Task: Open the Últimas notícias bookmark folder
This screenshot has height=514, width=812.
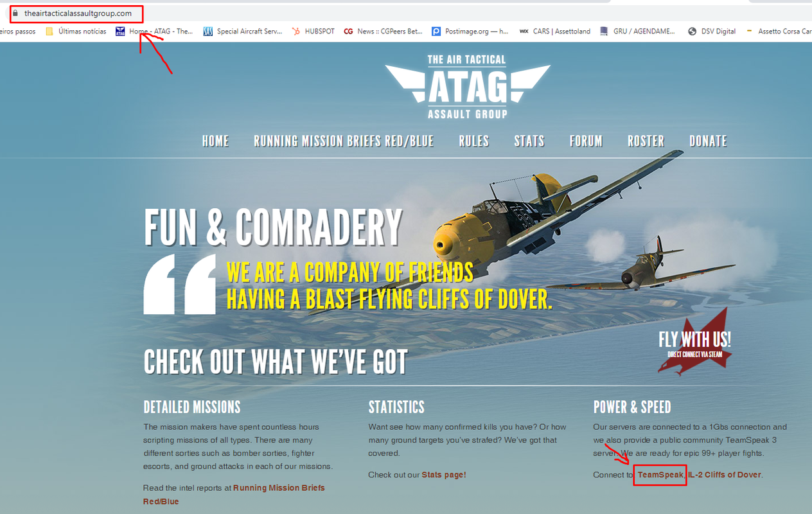Action: coord(76,31)
